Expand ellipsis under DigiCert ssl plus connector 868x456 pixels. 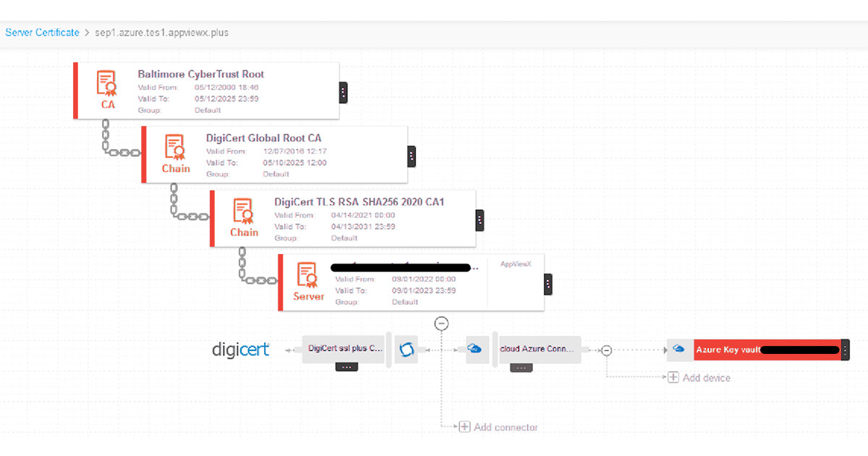point(346,367)
